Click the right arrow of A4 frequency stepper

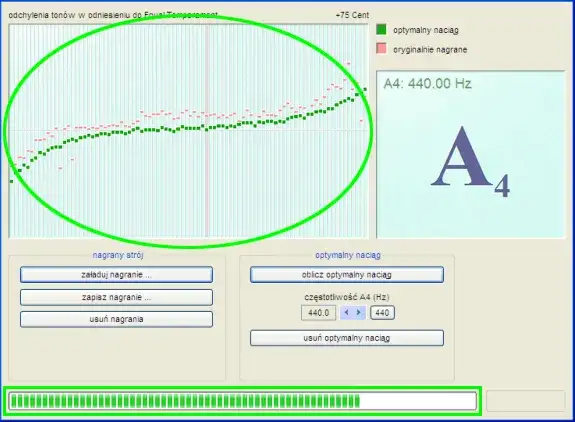click(x=359, y=313)
